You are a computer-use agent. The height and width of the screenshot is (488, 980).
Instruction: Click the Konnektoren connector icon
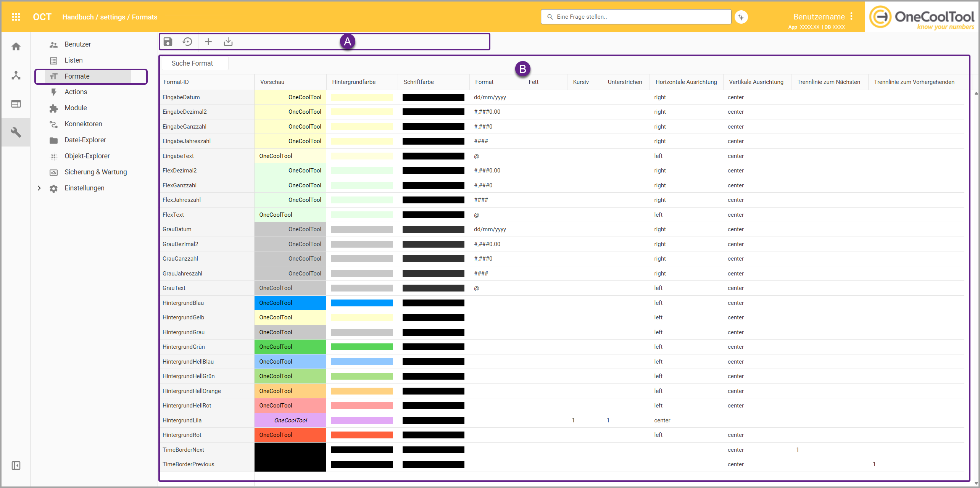tap(54, 124)
